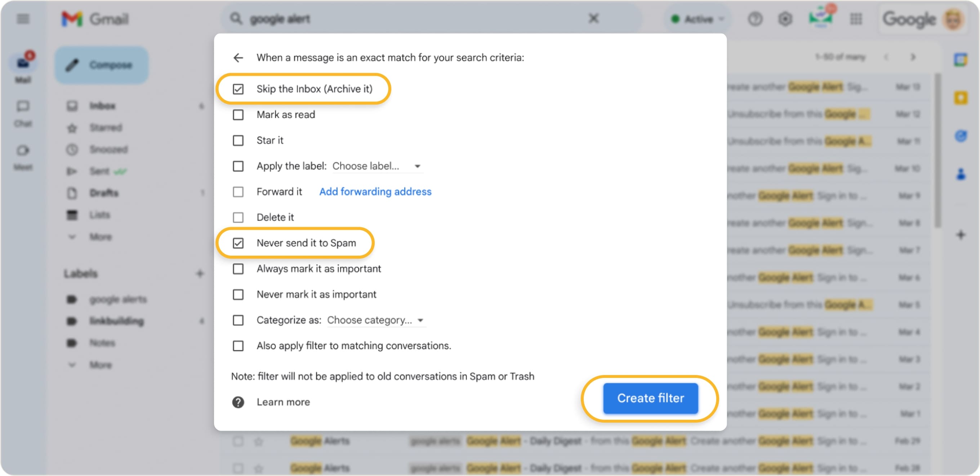Screen dimensions: 980x476
Task: Open the Meet icon in left rail
Action: pos(23,151)
